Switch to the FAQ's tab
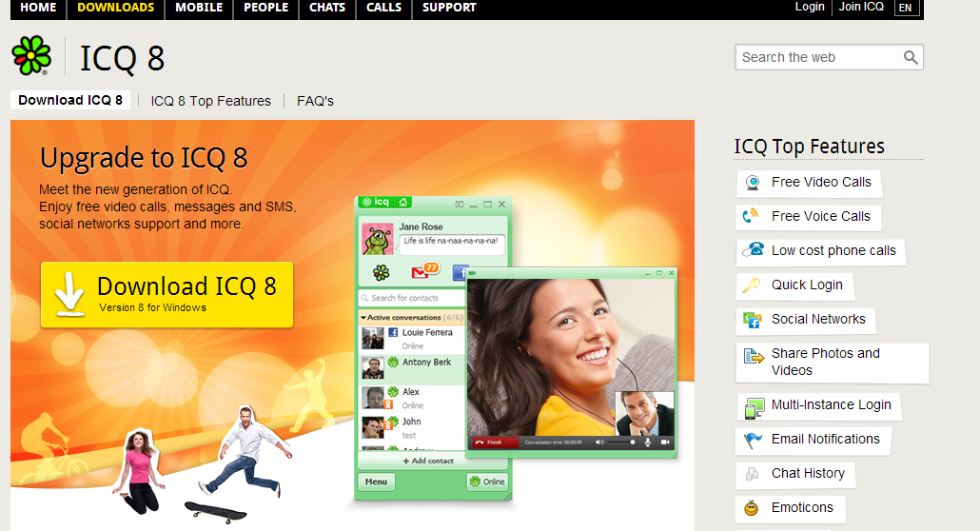 315,101
